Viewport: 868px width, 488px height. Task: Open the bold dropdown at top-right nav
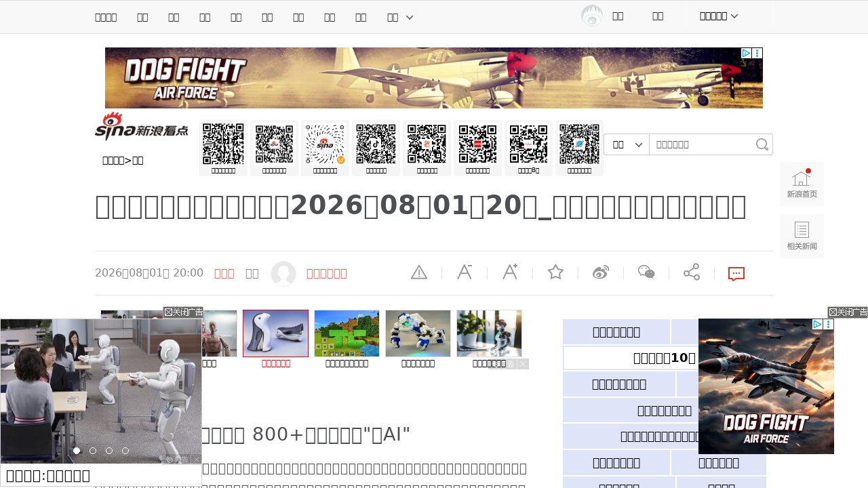(719, 16)
